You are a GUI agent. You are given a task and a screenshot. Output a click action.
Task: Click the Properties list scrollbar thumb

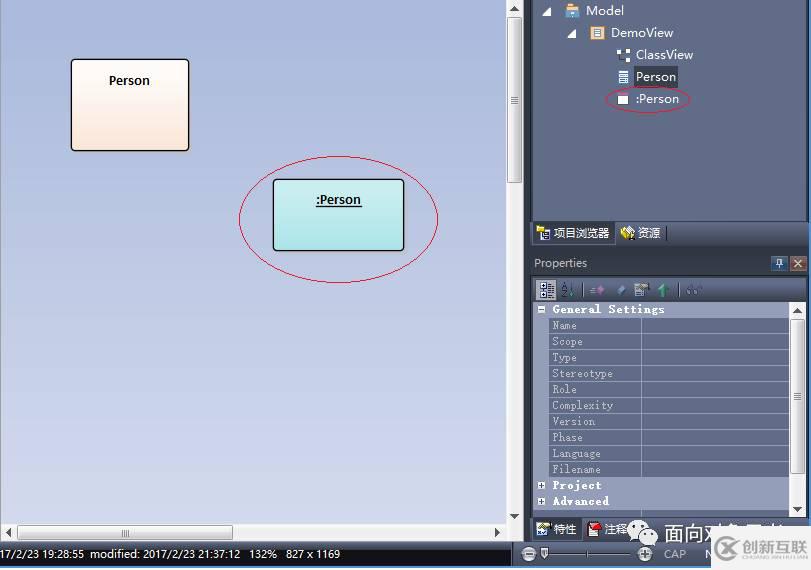point(798,396)
